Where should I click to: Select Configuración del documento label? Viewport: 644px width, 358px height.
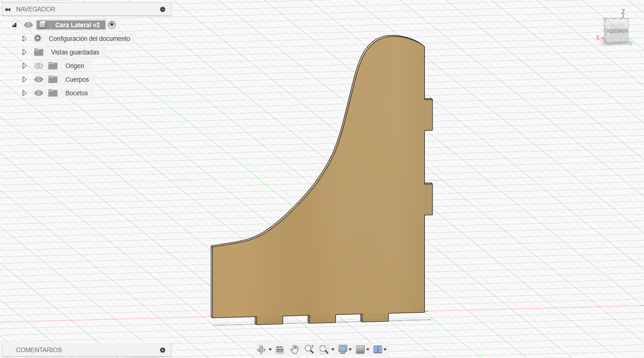(89, 39)
